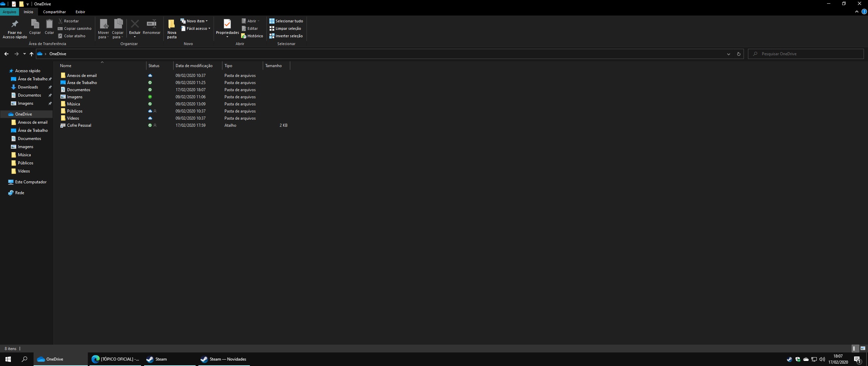
Task: Click the Nova pasta folder icon
Action: click(172, 24)
